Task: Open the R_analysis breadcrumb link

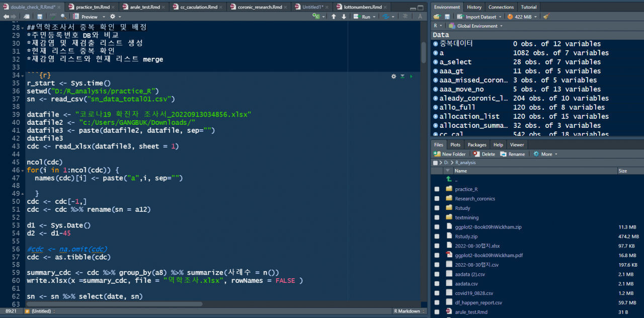Action: click(465, 163)
